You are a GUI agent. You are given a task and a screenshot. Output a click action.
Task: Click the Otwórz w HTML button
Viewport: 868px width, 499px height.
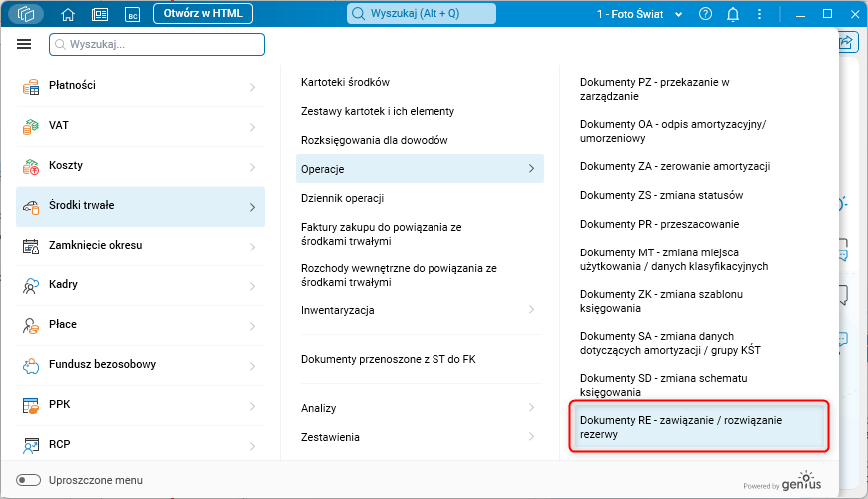click(203, 13)
